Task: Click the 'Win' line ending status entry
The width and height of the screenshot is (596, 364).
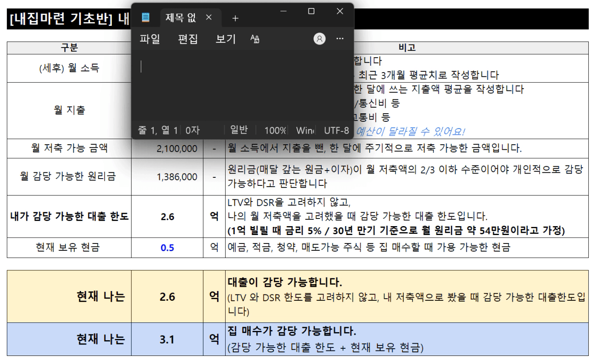Action: [305, 130]
